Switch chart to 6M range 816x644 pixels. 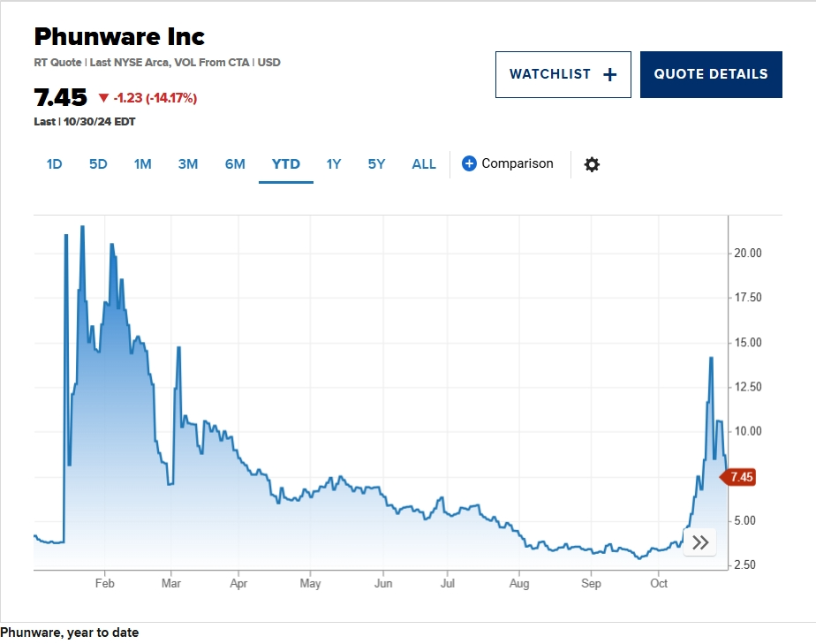tap(235, 164)
